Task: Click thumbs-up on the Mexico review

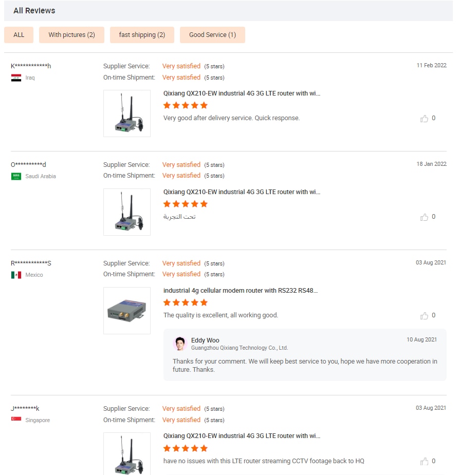Action: tap(424, 316)
